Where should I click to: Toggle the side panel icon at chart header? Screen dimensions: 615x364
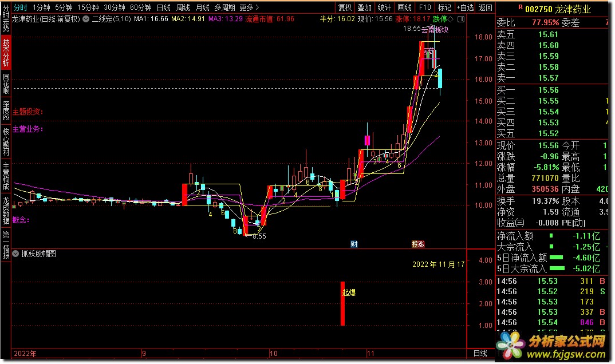(462, 19)
